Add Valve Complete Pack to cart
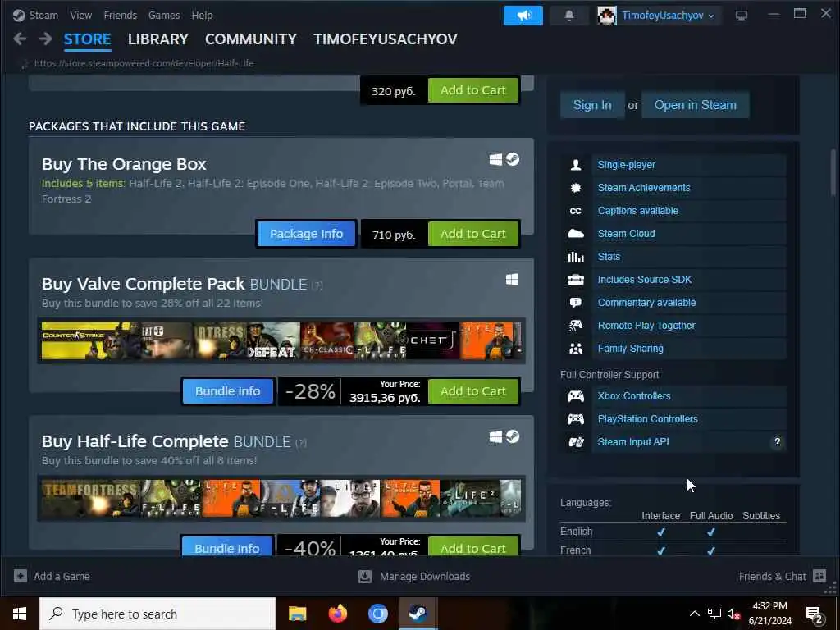 pyautogui.click(x=473, y=391)
